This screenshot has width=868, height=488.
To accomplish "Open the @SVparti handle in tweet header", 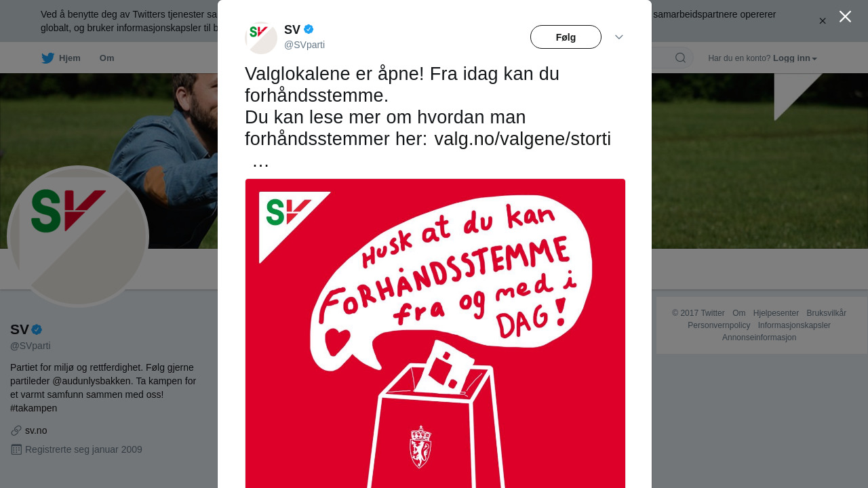I will 304,45.
